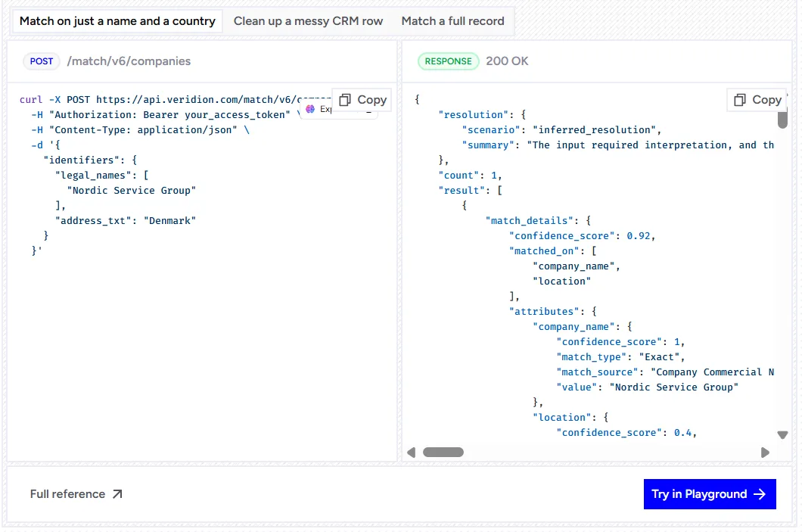Click the "address_txt": "Denmark" line
Screen dimensions: 802x532
point(126,220)
